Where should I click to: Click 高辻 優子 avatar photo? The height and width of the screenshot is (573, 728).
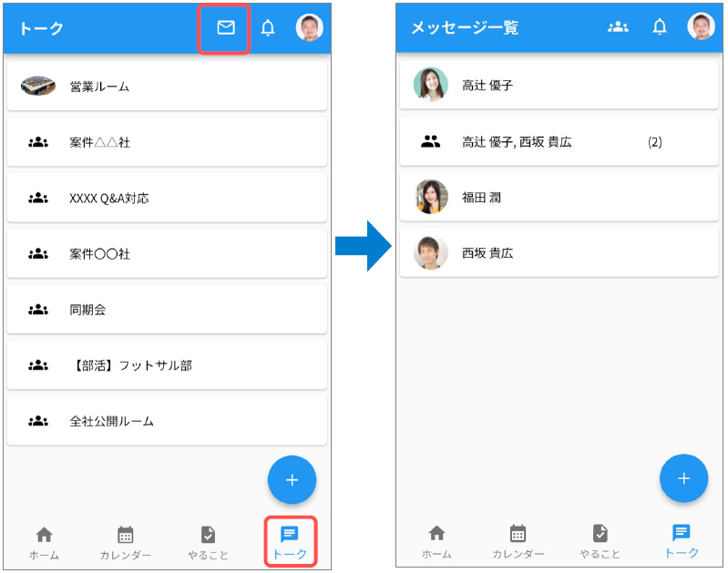point(431,85)
